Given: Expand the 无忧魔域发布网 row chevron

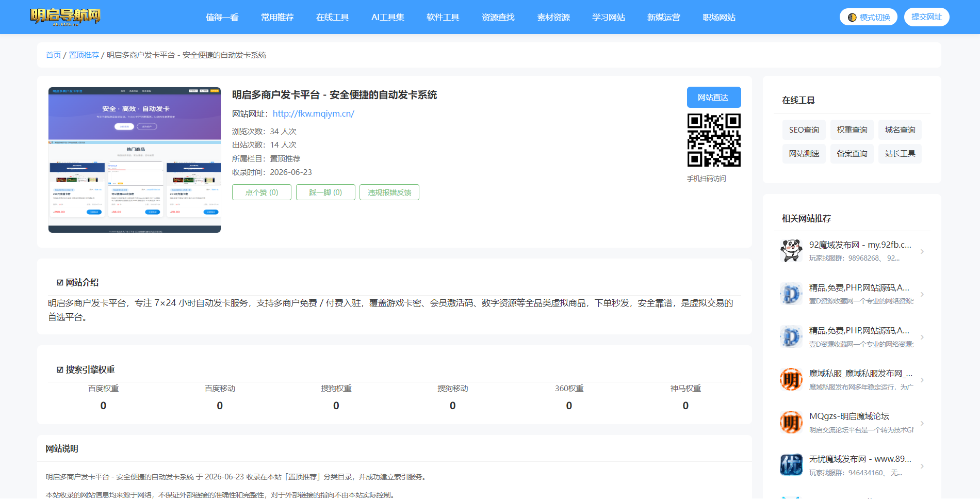Looking at the screenshot, I should [x=922, y=466].
